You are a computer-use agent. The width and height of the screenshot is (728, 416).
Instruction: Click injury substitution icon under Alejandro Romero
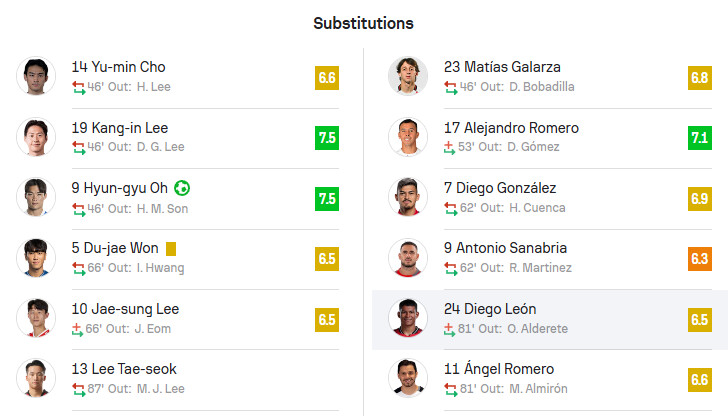pyautogui.click(x=451, y=147)
